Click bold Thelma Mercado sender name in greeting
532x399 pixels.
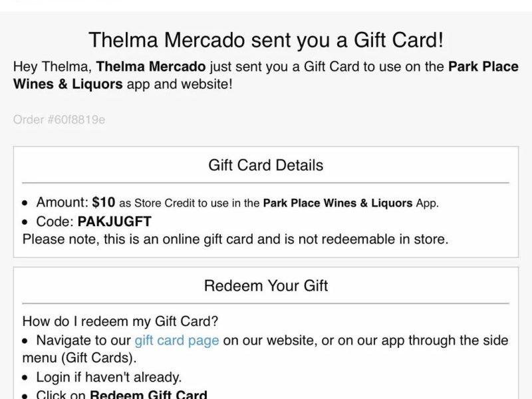151,66
